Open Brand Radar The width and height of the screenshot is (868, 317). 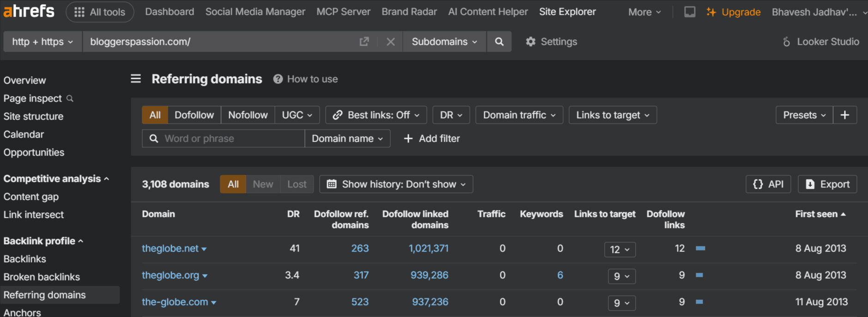pos(409,12)
